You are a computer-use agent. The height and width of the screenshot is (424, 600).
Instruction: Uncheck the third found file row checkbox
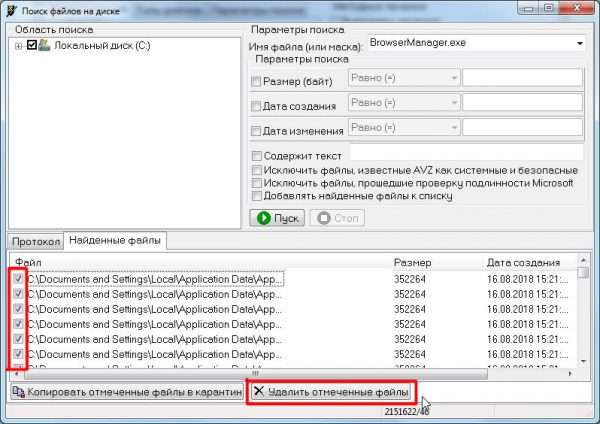(18, 308)
